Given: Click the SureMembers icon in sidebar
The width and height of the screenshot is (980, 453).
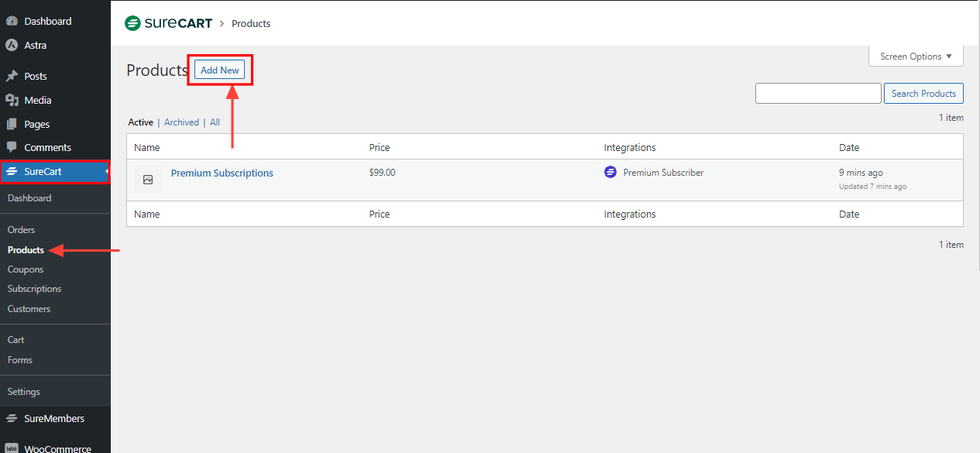Looking at the screenshot, I should pos(12,419).
